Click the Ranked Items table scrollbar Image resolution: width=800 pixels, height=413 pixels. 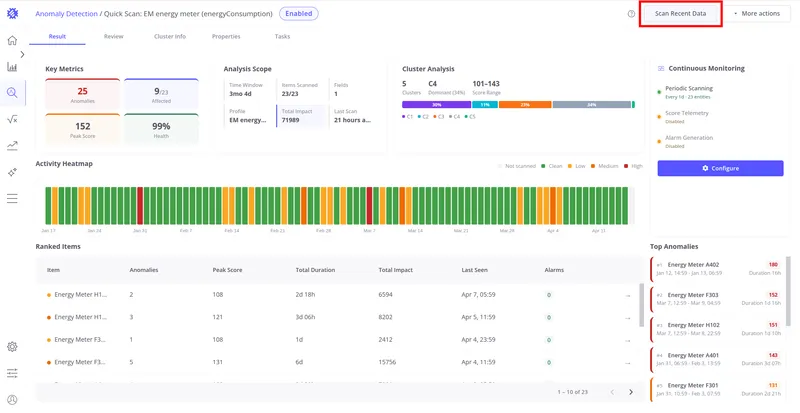tap(641, 305)
